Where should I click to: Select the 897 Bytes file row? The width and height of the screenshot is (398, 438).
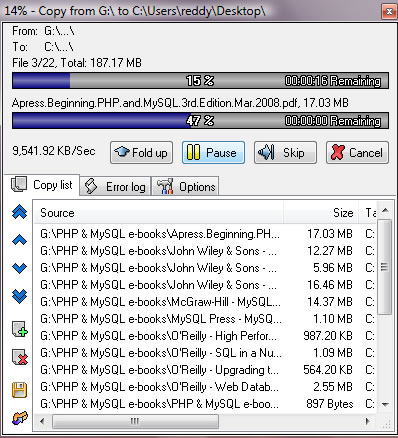[205, 404]
